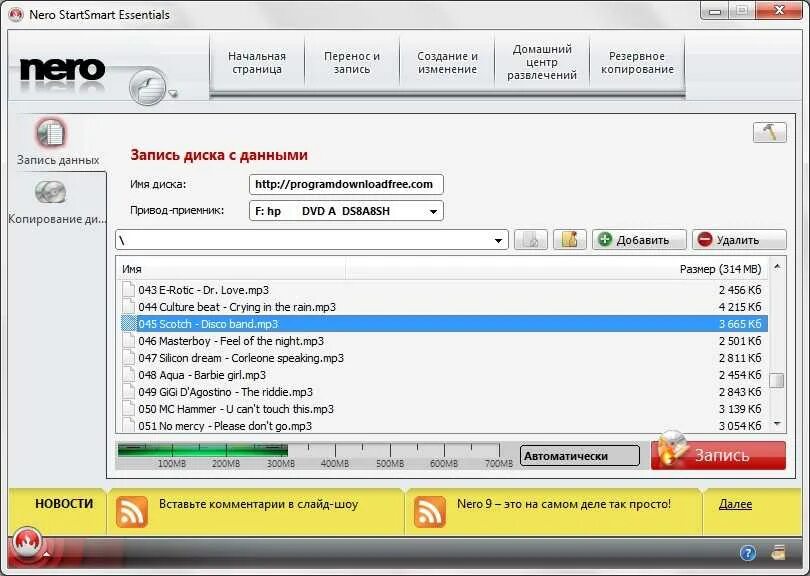Viewport: 810px width, 576px height.
Task: Select 050 MC Hammer - U can't touch this.mp3
Action: (444, 409)
